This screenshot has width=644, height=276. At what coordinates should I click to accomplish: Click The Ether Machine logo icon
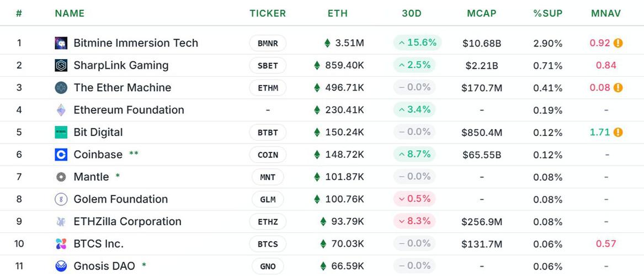point(61,88)
